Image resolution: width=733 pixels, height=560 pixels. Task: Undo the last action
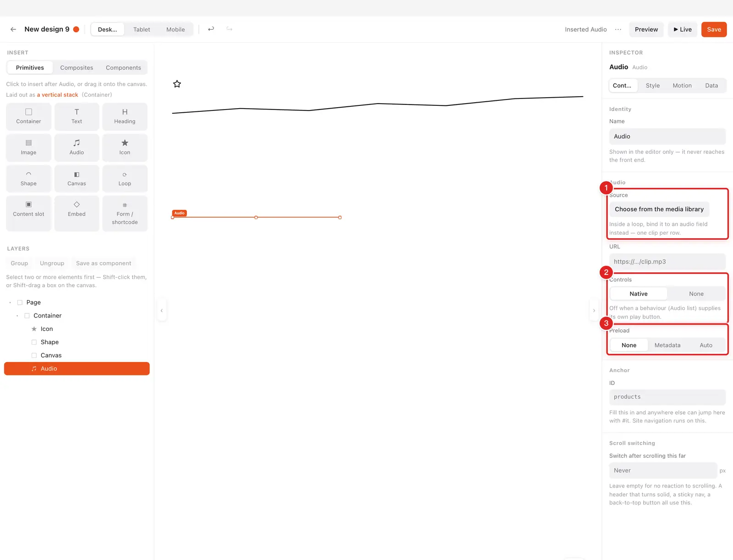point(211,29)
